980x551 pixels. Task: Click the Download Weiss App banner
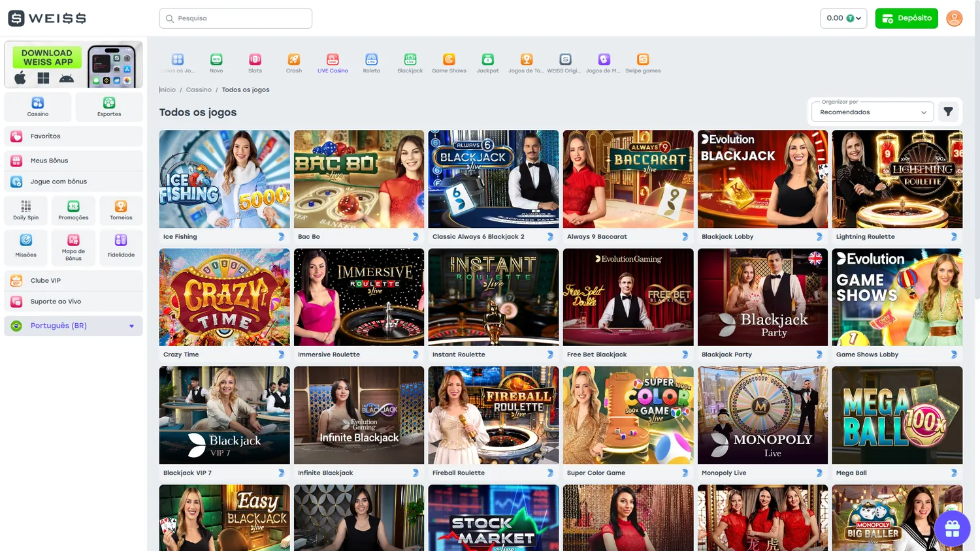click(73, 65)
